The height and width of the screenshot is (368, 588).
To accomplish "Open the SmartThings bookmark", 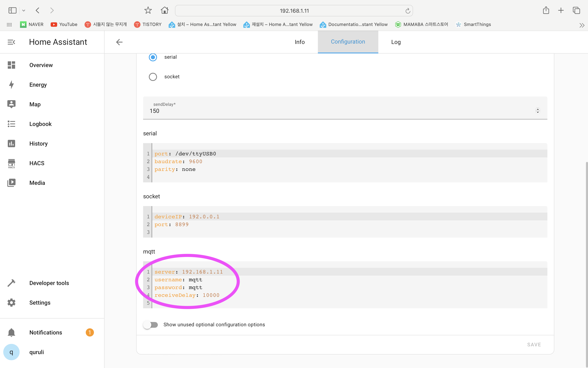I will [x=473, y=24].
